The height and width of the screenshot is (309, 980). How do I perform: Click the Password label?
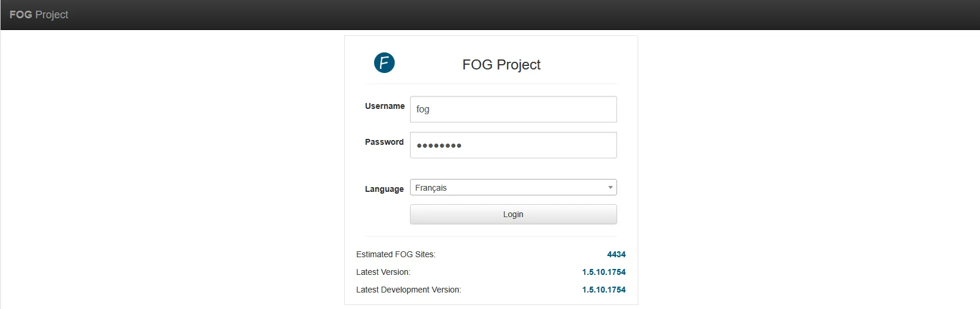tap(384, 142)
